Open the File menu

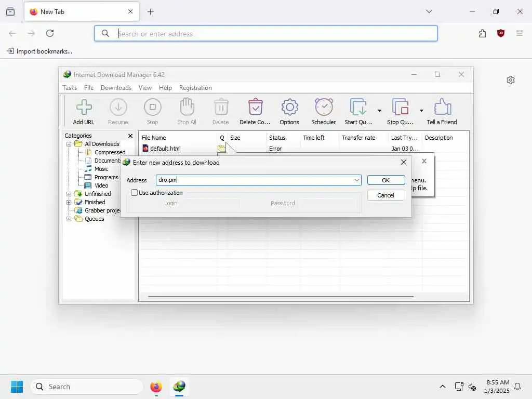[89, 88]
